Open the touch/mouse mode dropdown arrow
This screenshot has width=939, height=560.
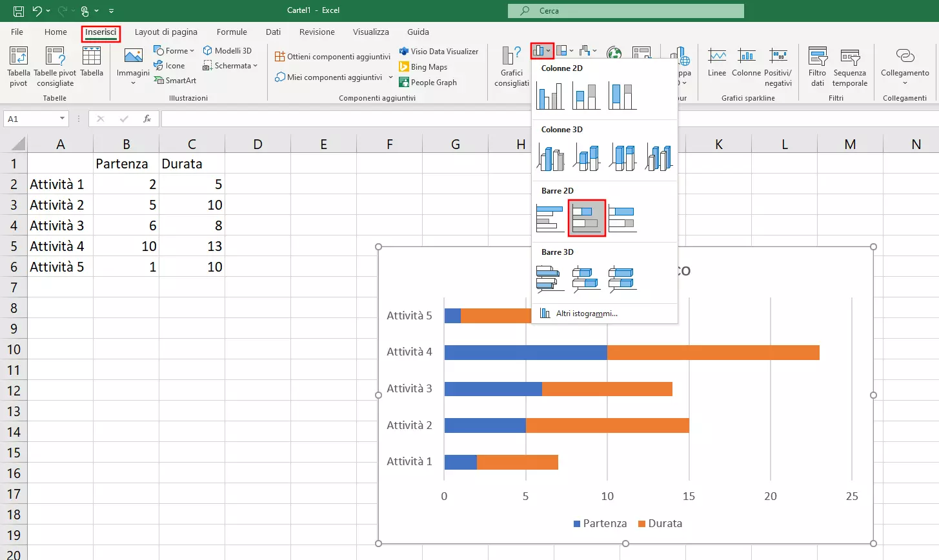pyautogui.click(x=96, y=11)
